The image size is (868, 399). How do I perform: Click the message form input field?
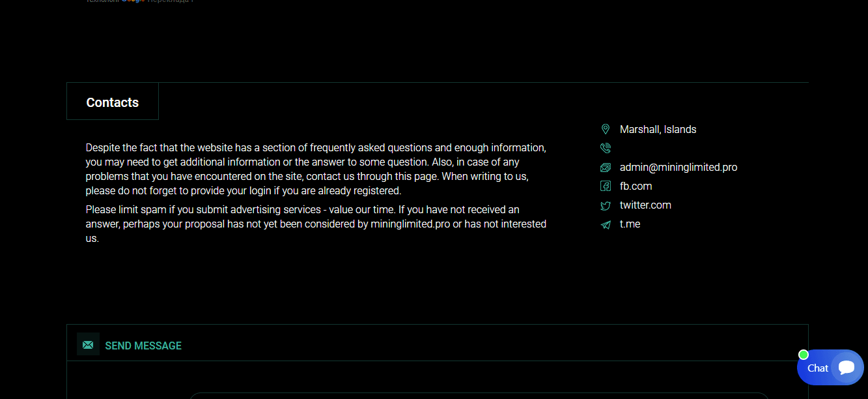[479, 395]
